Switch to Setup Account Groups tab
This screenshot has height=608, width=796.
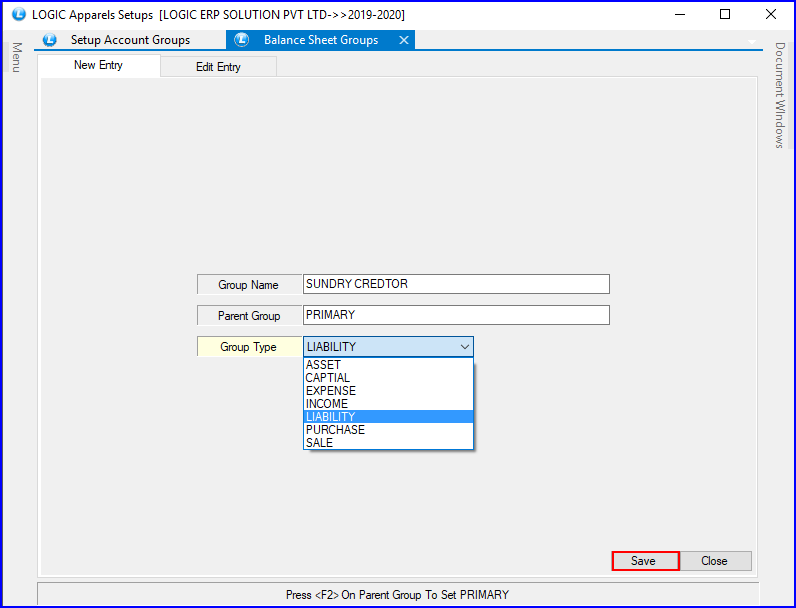point(130,40)
